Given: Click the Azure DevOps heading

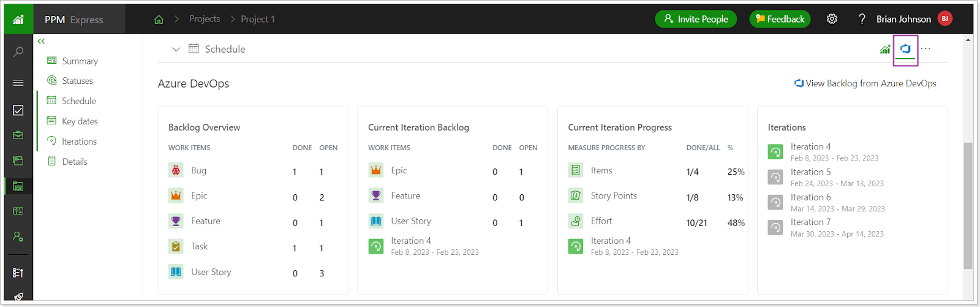Looking at the screenshot, I should 194,84.
